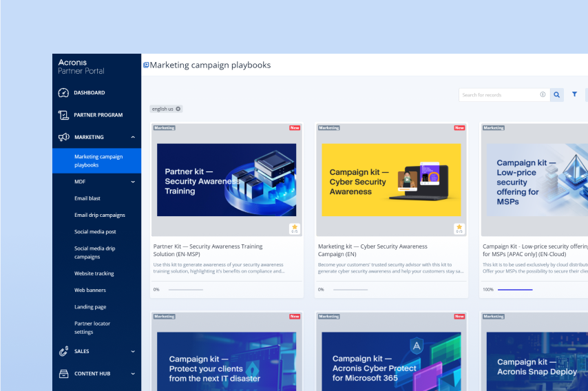The image size is (588, 391).
Task: Click 'Campaign Kit - Low-price security offering' title link
Action: (535, 250)
